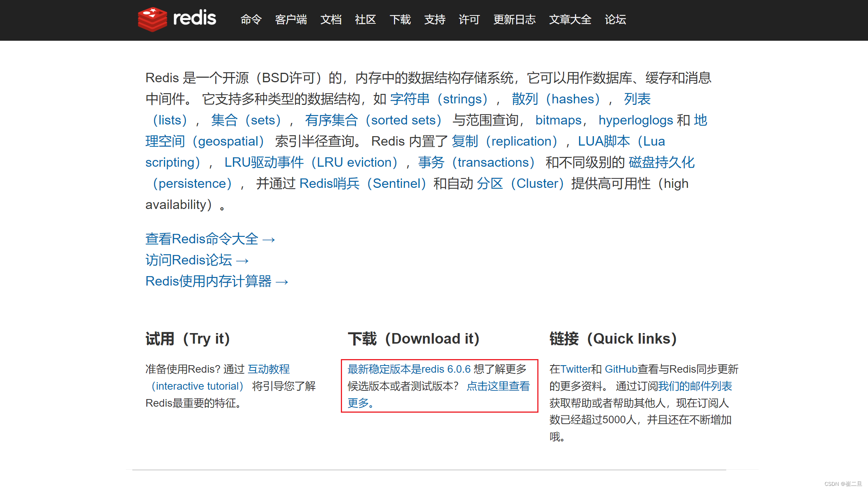
Task: Open 论坛 from the top navigation
Action: click(616, 19)
